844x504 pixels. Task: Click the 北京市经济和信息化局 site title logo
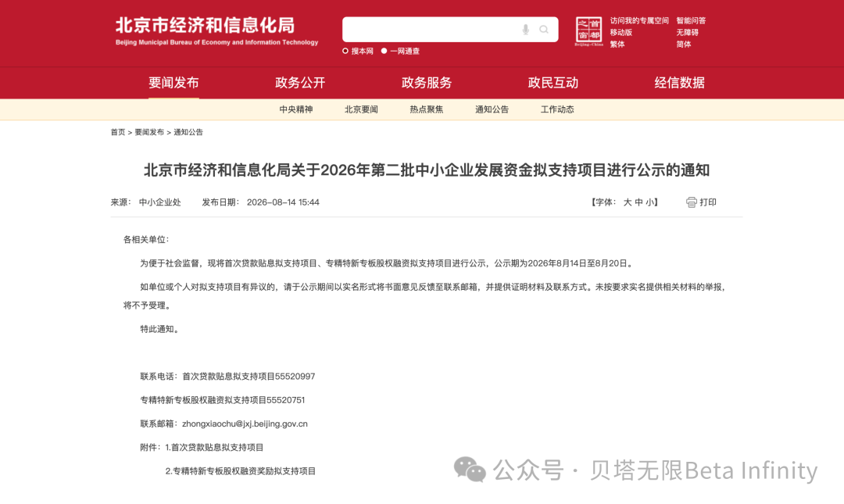pos(216,31)
